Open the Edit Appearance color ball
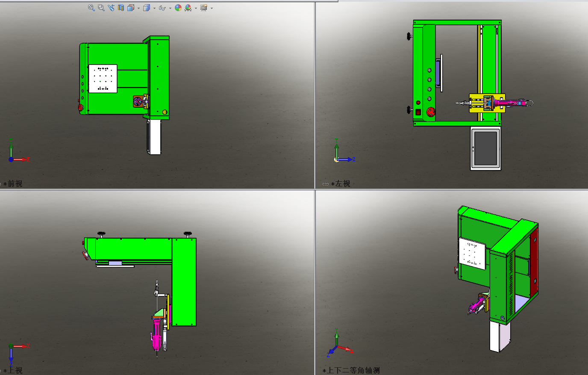This screenshot has width=588, height=375. (178, 8)
